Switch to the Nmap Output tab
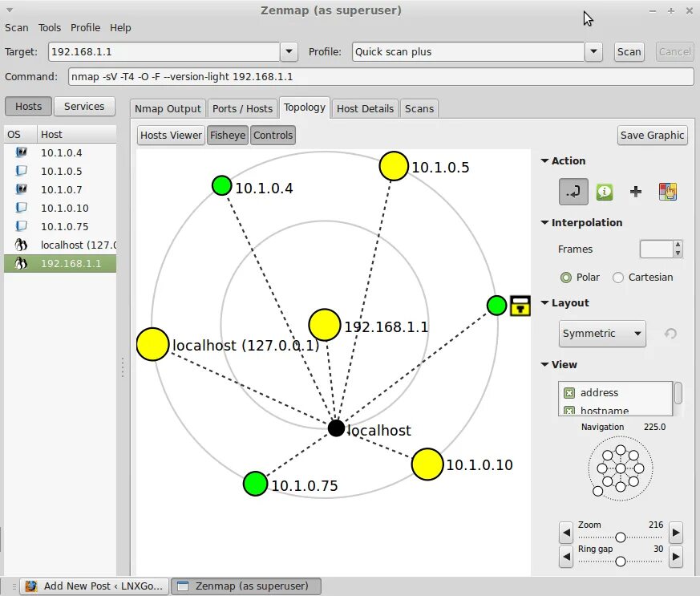The image size is (700, 596). tap(168, 108)
